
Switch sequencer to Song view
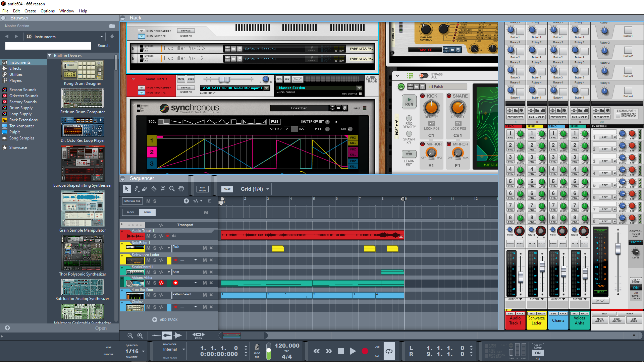(147, 212)
